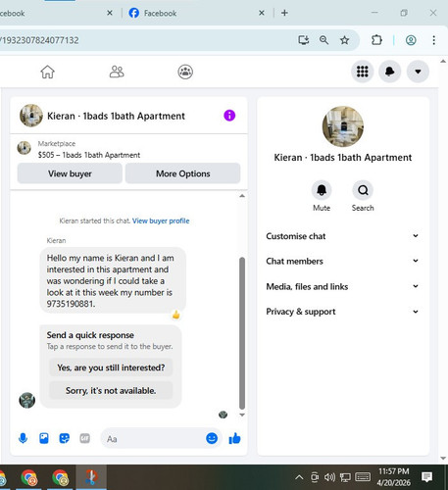448x490 pixels.
Task: Open the volume control in system tray
Action: tap(329, 477)
